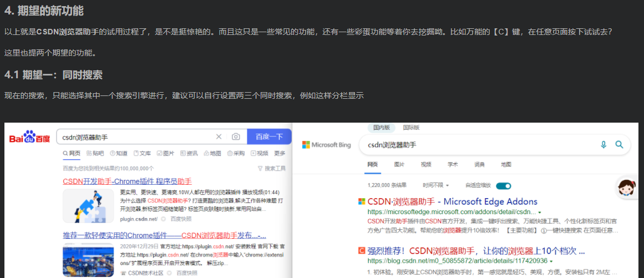Open CSDN·浏览器助手 - Microsoft Edge Addons result
644x278 pixels.
pos(452,201)
